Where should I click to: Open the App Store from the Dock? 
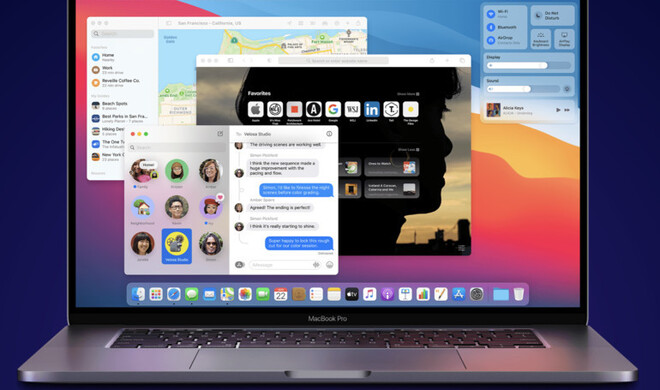pyautogui.click(x=458, y=294)
